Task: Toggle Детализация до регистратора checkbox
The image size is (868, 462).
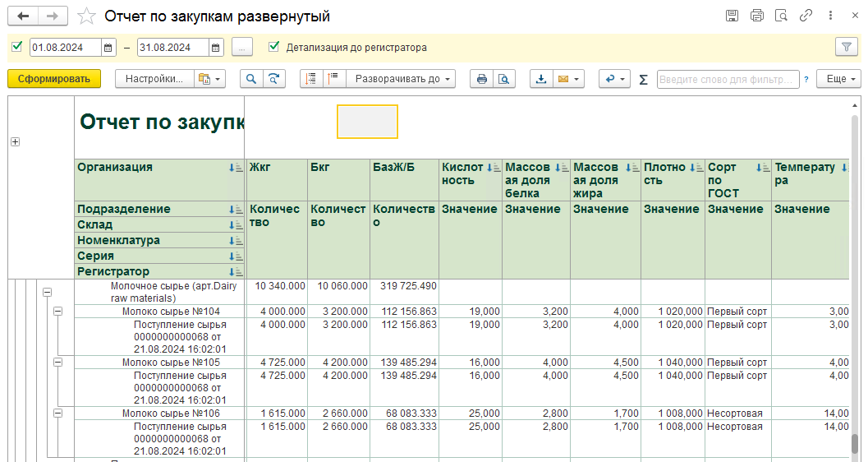Action: click(x=273, y=47)
